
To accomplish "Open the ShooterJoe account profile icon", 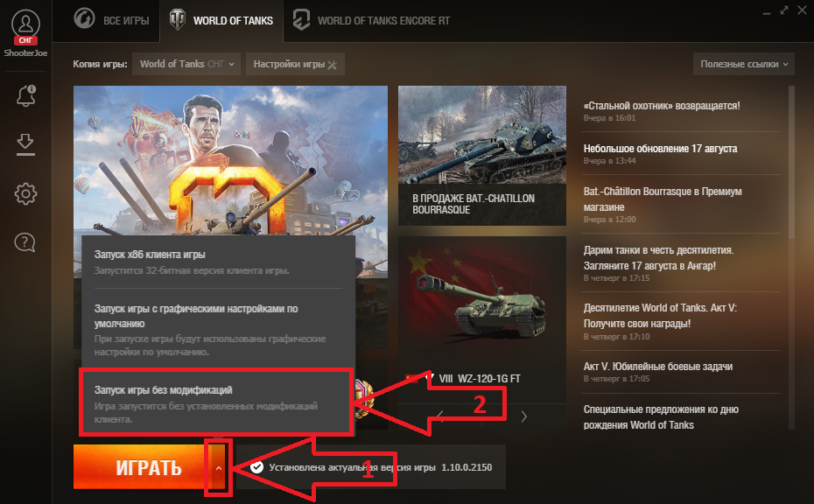I will 25,24.
